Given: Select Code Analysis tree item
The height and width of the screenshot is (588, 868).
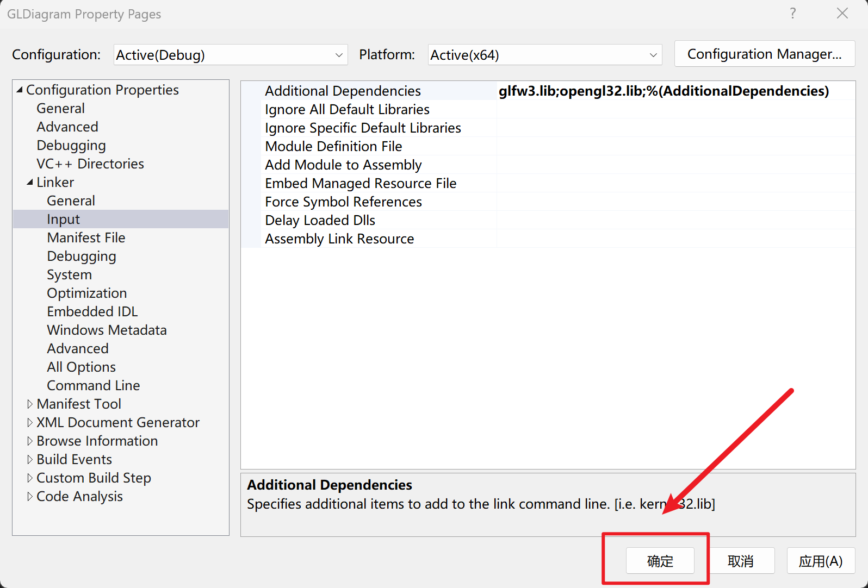Looking at the screenshot, I should 80,497.
